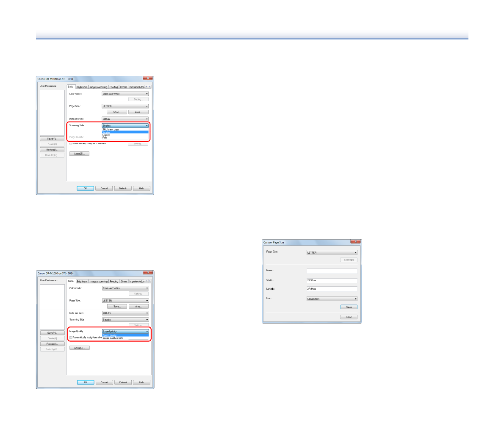Switch to Brightness tab in 400 dpi dialog
The image size is (504, 432).
[x=82, y=281]
